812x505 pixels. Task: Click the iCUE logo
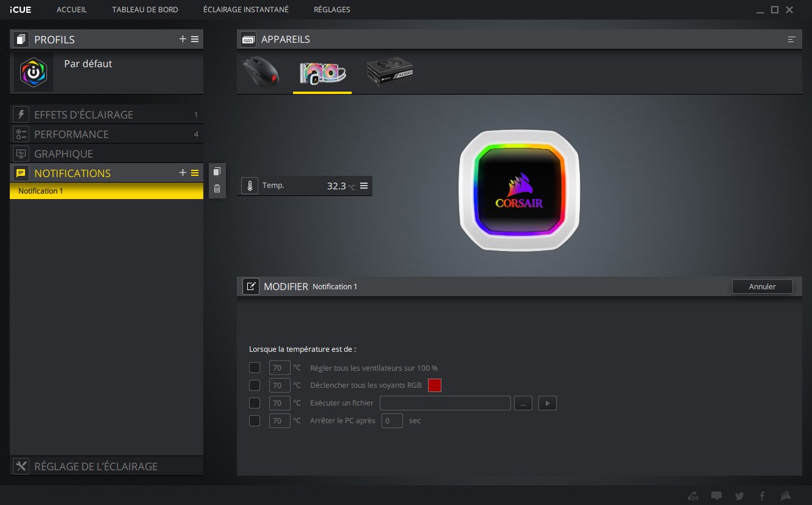coord(20,10)
